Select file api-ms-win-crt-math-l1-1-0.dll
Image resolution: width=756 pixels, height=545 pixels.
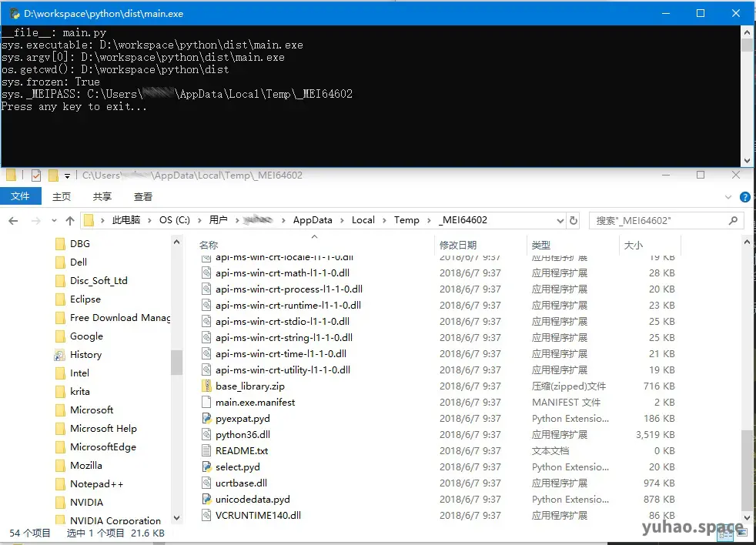(x=283, y=273)
